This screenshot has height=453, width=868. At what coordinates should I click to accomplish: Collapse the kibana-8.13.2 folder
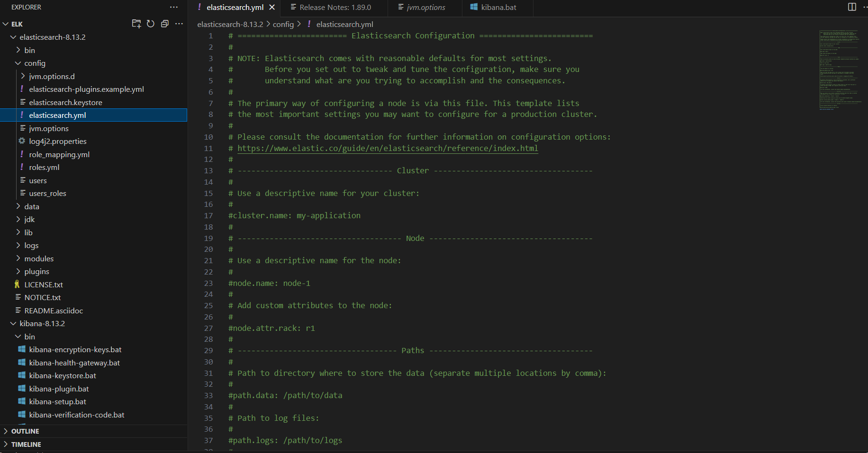tap(13, 323)
